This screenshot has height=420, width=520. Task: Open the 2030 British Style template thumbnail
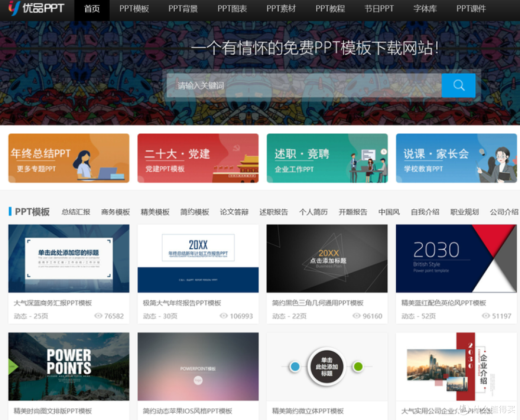point(456,258)
